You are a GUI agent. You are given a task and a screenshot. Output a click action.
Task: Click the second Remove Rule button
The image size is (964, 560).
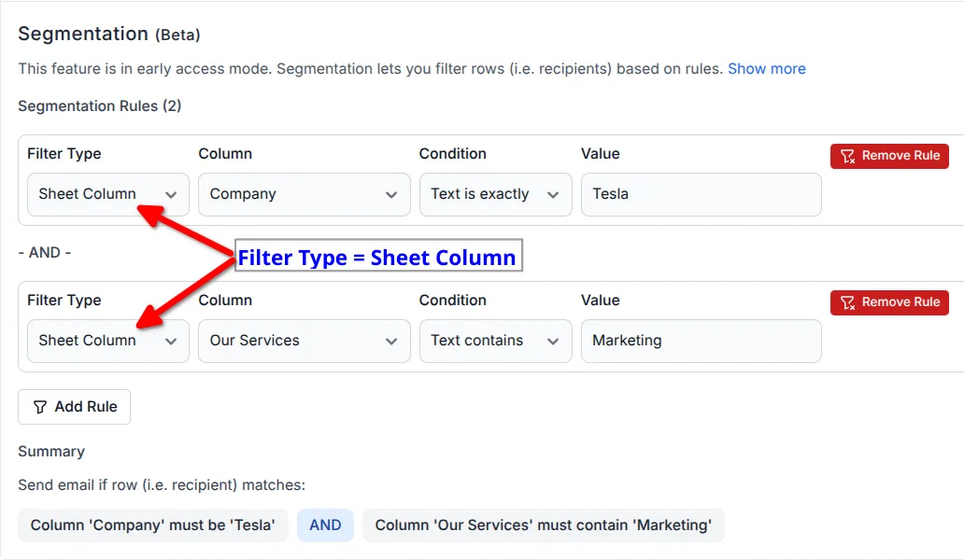888,301
